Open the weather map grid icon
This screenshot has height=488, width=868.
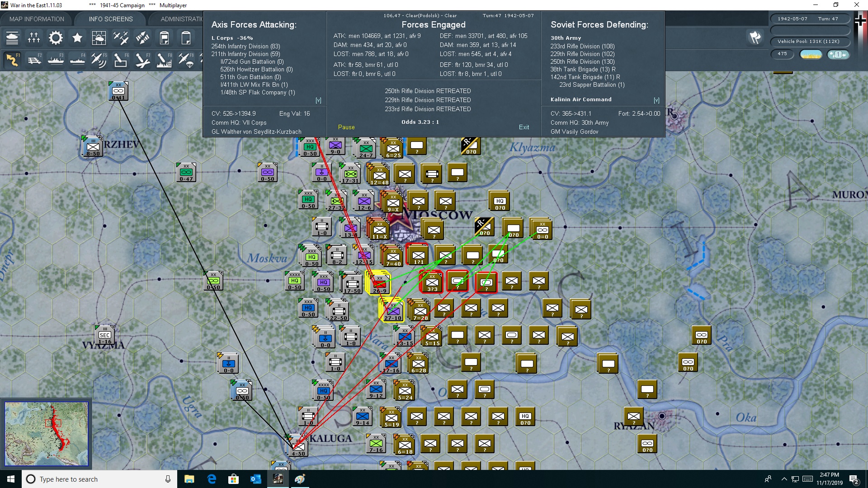99,38
